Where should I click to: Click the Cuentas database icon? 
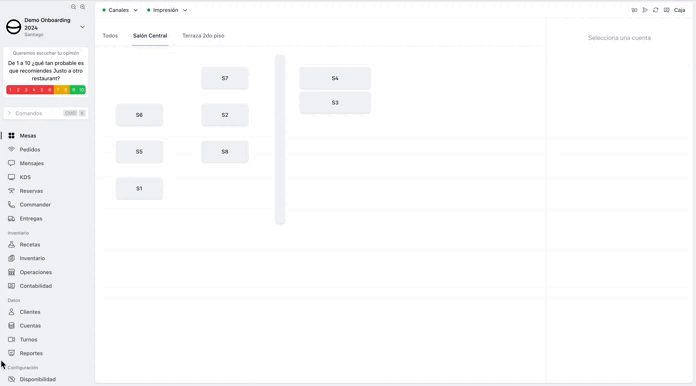(12, 326)
